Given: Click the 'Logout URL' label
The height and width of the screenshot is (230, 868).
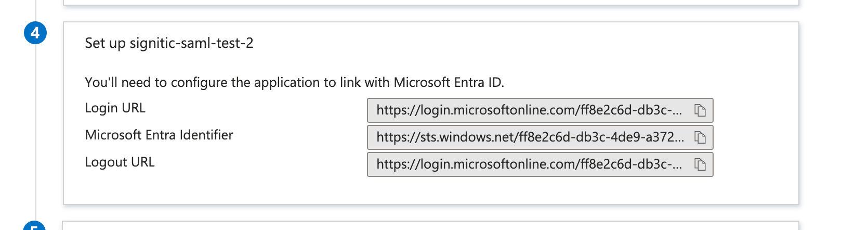Looking at the screenshot, I should coord(120,162).
